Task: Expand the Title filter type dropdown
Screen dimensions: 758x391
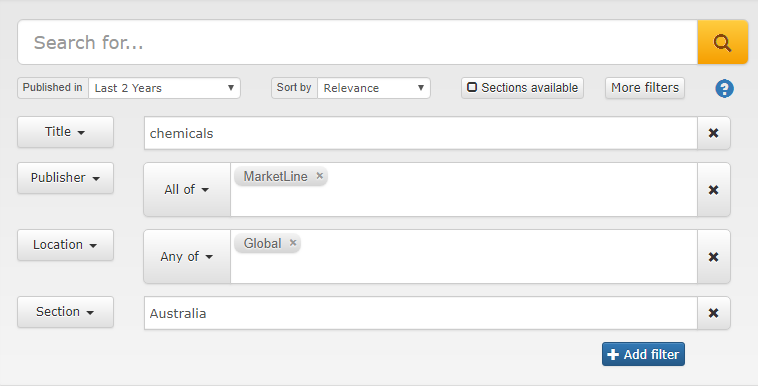Action: [65, 131]
